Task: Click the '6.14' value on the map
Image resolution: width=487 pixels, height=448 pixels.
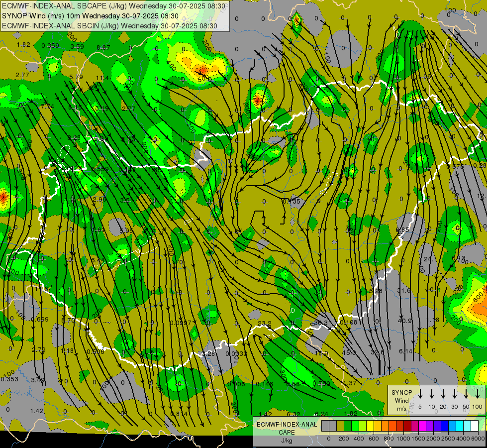Action: pyautogui.click(x=405, y=351)
